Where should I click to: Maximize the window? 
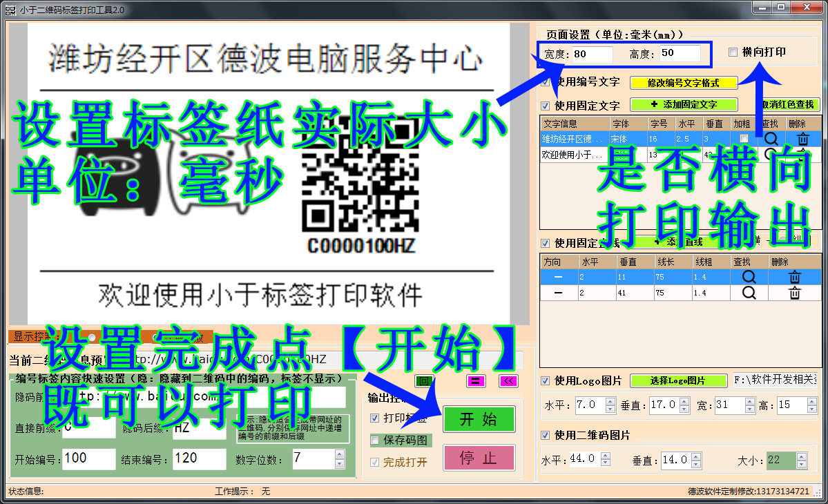click(781, 8)
